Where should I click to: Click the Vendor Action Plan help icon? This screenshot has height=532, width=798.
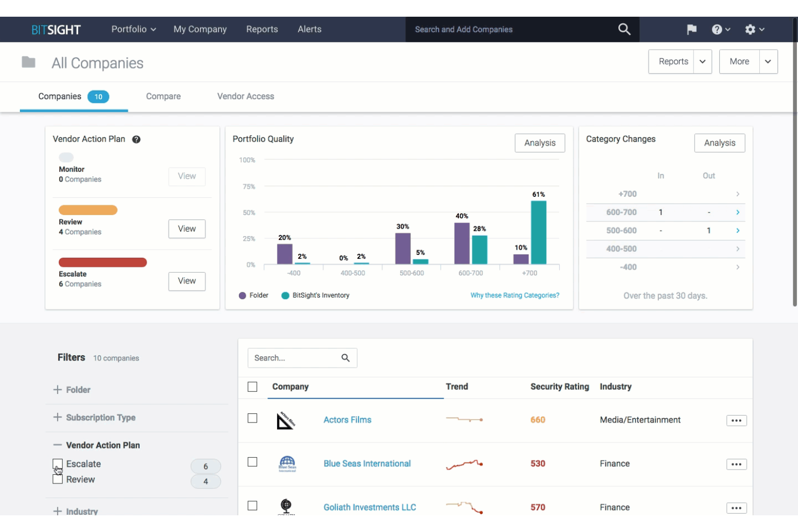136,139
